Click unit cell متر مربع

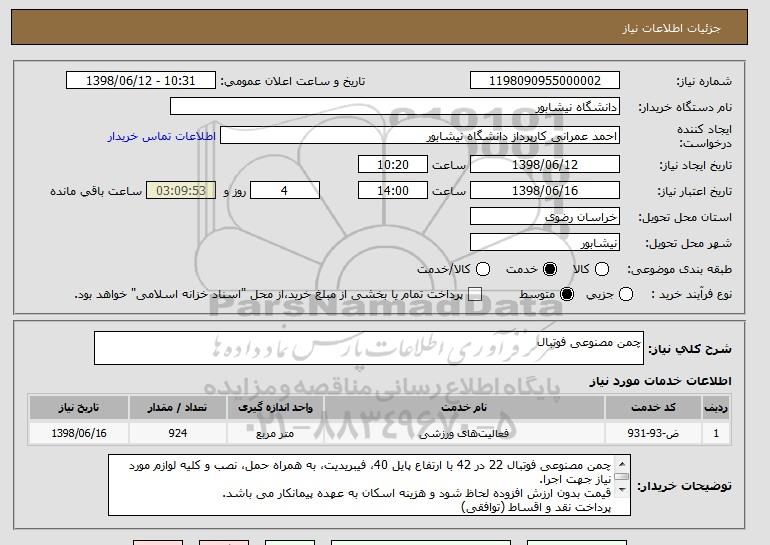275,433
